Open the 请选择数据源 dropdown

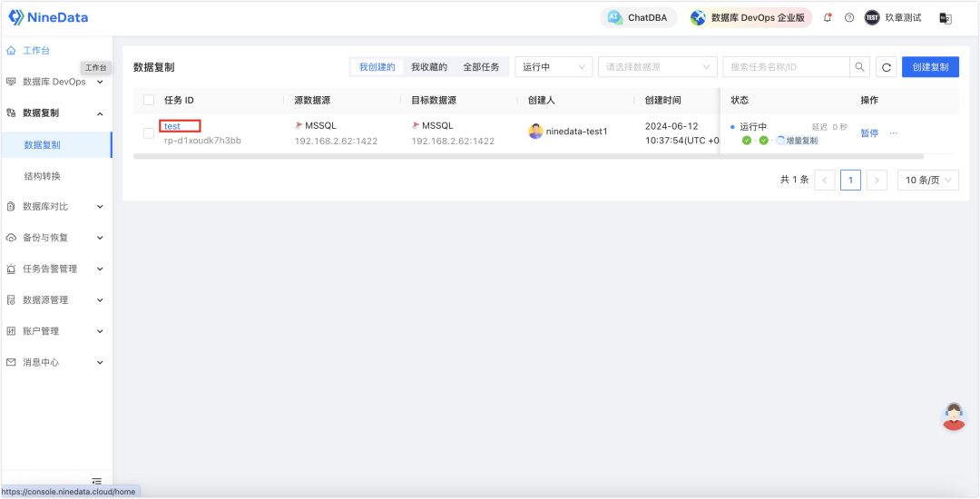(658, 67)
